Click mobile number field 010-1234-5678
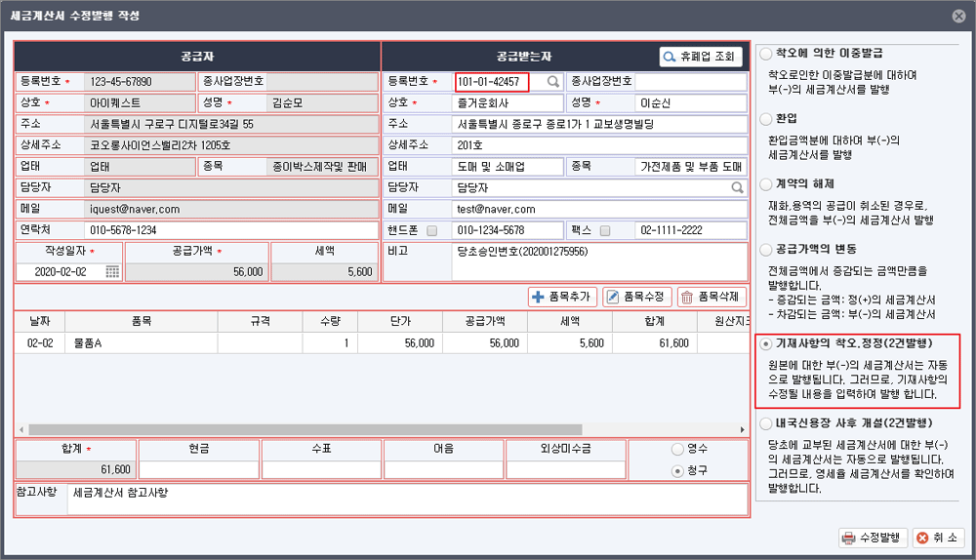976x560 pixels. (508, 230)
